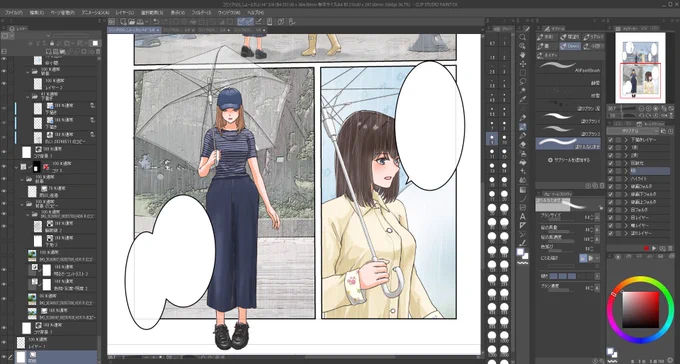Expand the ハイライト auto action row
Screen dimensions: 680x364
coord(626,179)
